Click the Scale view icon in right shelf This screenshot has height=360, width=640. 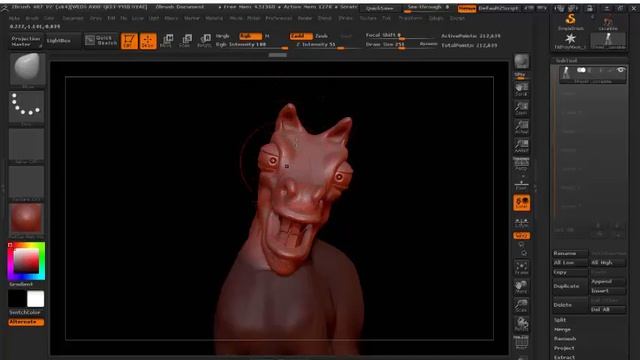pyautogui.click(x=522, y=306)
